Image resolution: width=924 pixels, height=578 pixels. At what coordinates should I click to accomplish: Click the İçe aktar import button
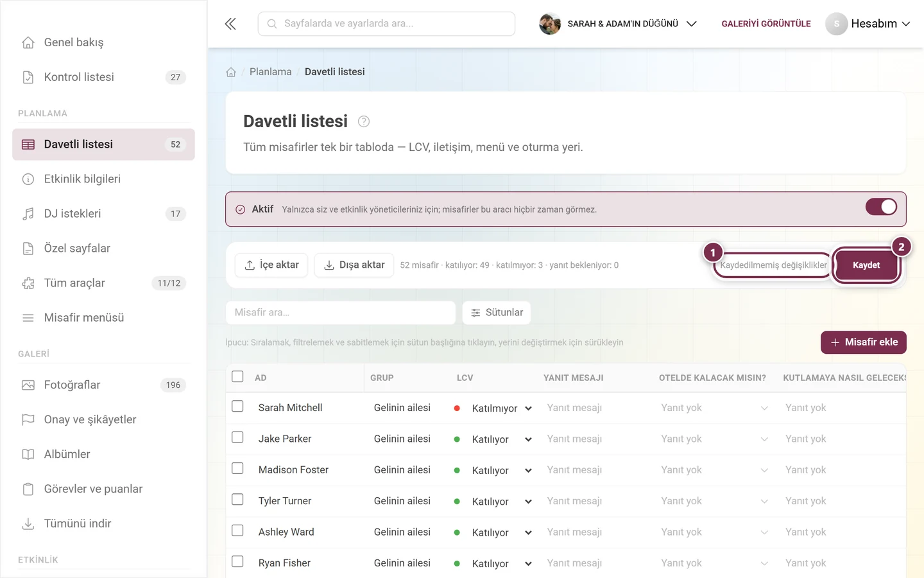coord(271,265)
